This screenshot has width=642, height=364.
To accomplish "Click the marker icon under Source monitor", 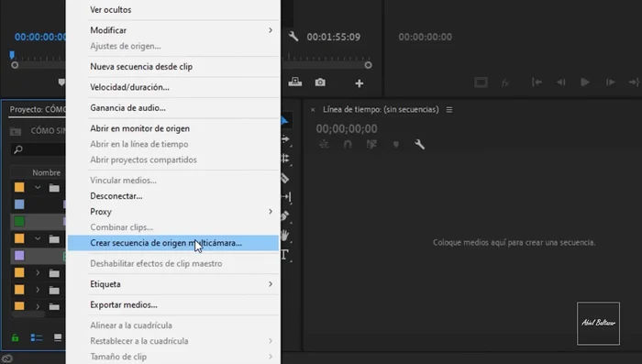I will pos(61,83).
